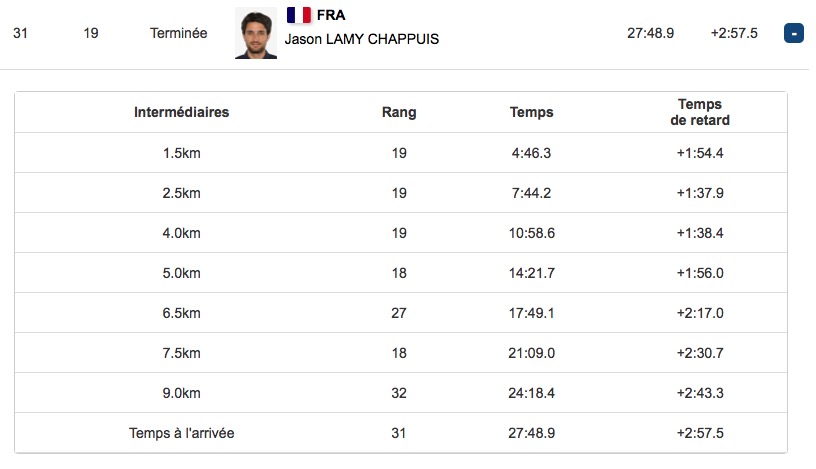This screenshot has height=469, width=816.
Task: Click the French flag icon
Action: click(299, 15)
